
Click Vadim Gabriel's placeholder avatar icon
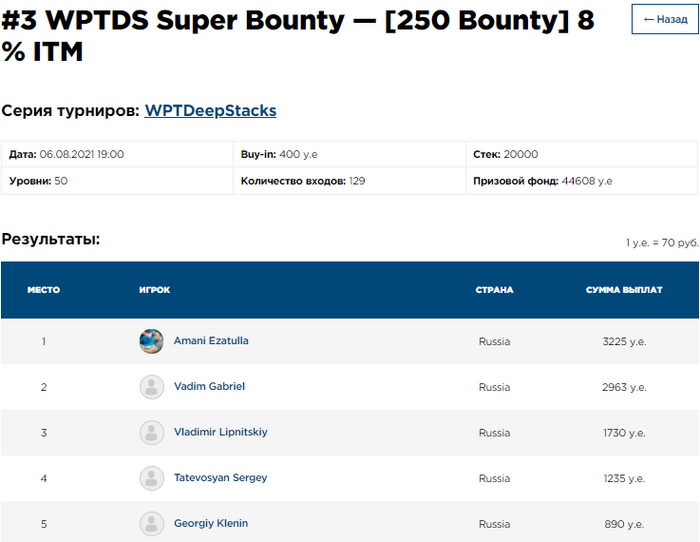click(x=151, y=387)
